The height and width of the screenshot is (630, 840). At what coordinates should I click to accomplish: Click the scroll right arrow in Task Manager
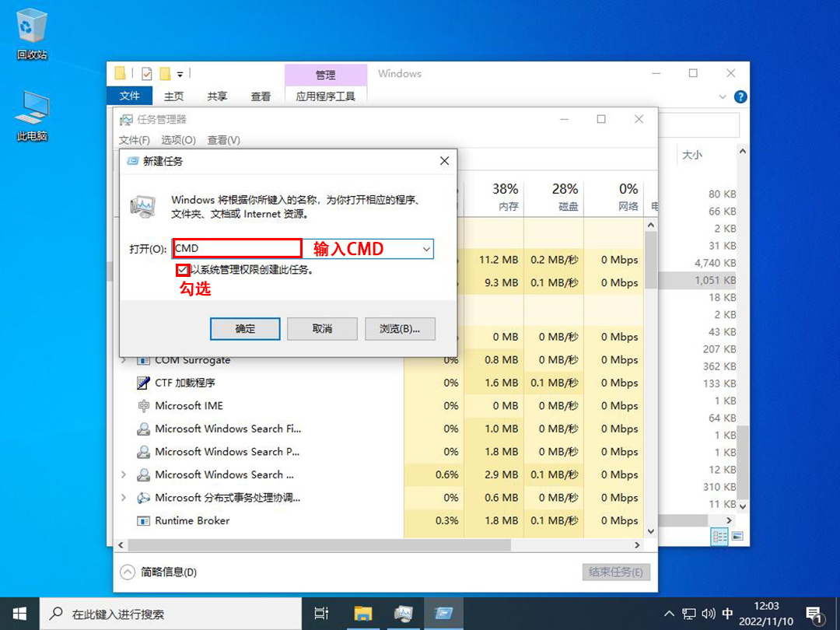pos(637,544)
